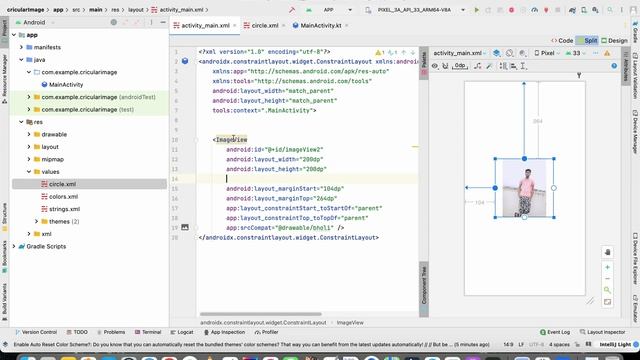640x360 pixels.
Task: Open App Inspection tool window
Action: coord(224,332)
